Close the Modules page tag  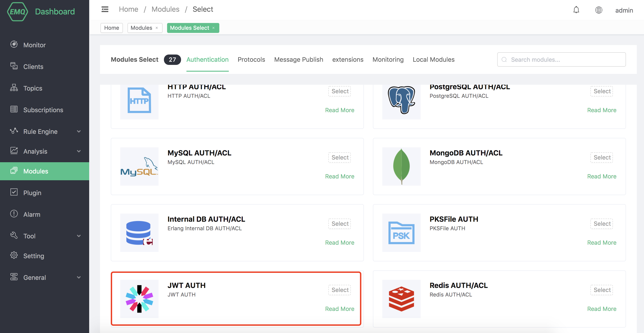pyautogui.click(x=157, y=28)
